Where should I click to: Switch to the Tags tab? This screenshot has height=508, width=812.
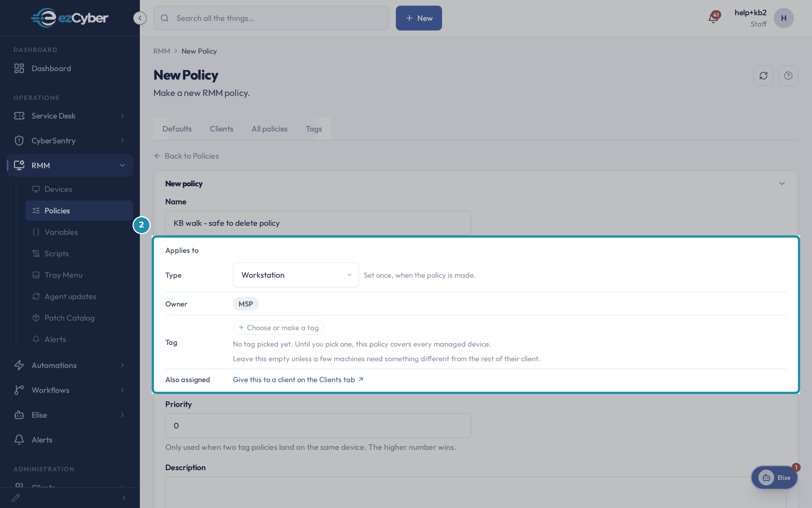click(x=314, y=129)
